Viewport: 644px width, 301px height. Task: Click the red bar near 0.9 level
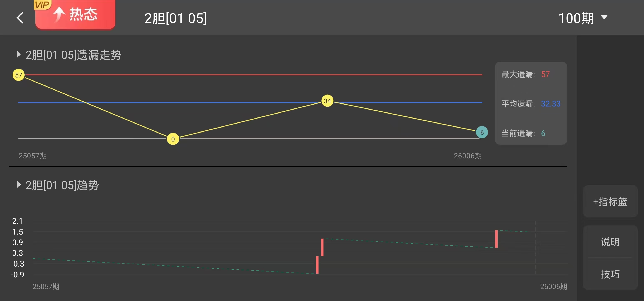pos(322,247)
